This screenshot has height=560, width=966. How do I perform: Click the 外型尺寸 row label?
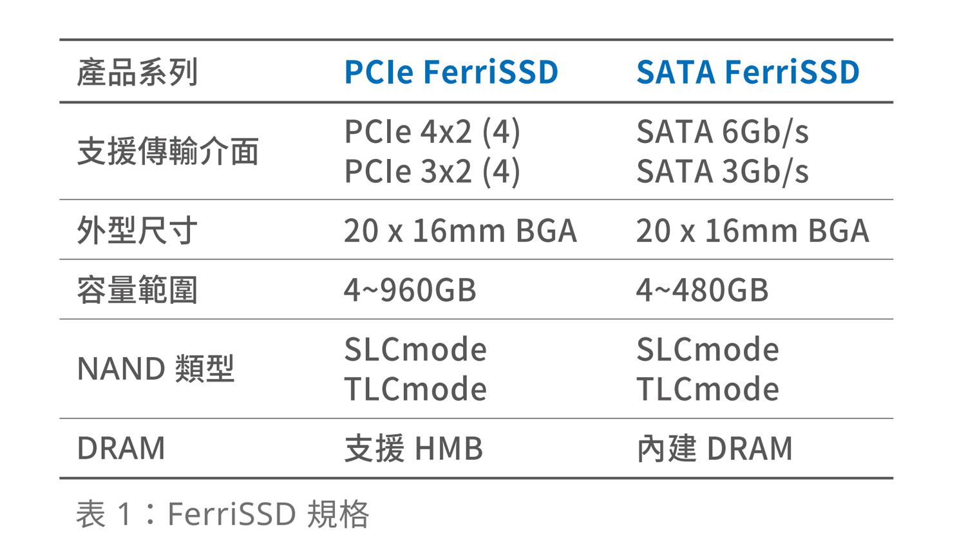point(137,230)
